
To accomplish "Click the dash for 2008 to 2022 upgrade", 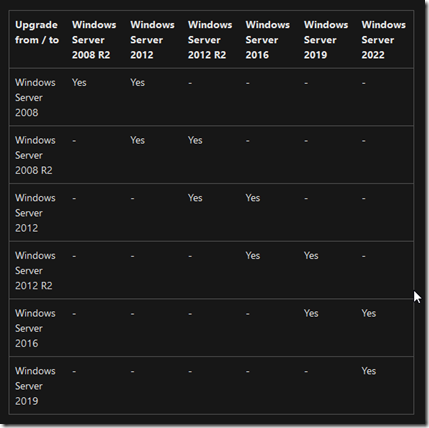I will 364,83.
